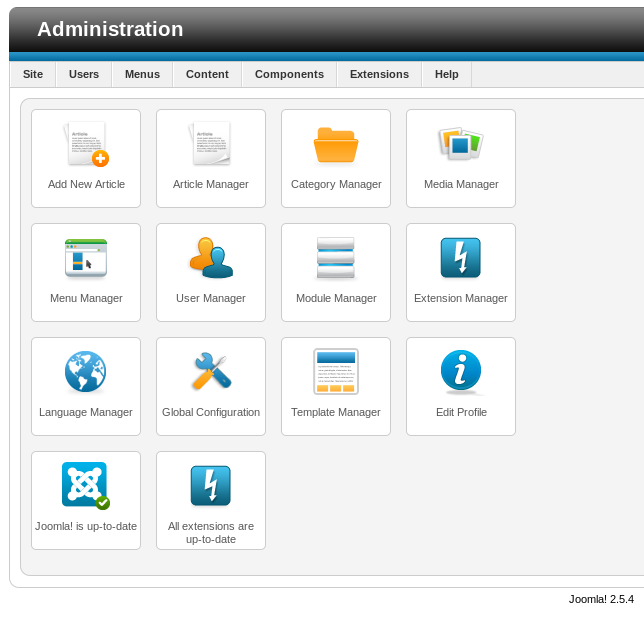644x620 pixels.
Task: Click All extensions are up-to-date icon
Action: 211,486
